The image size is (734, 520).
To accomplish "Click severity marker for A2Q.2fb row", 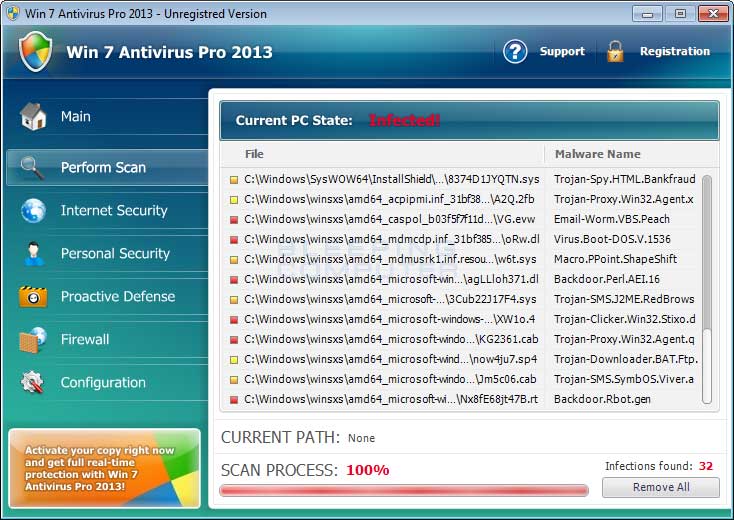I will [x=234, y=200].
